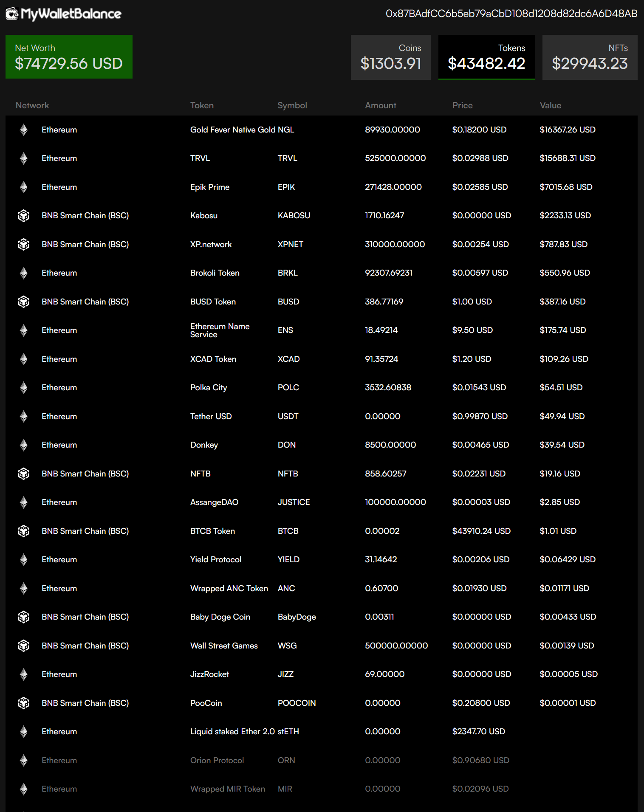Click Ethereum icon in Polka City row

24,388
